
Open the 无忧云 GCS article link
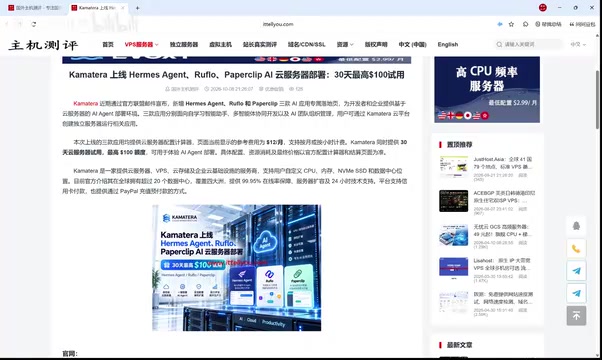point(502,230)
